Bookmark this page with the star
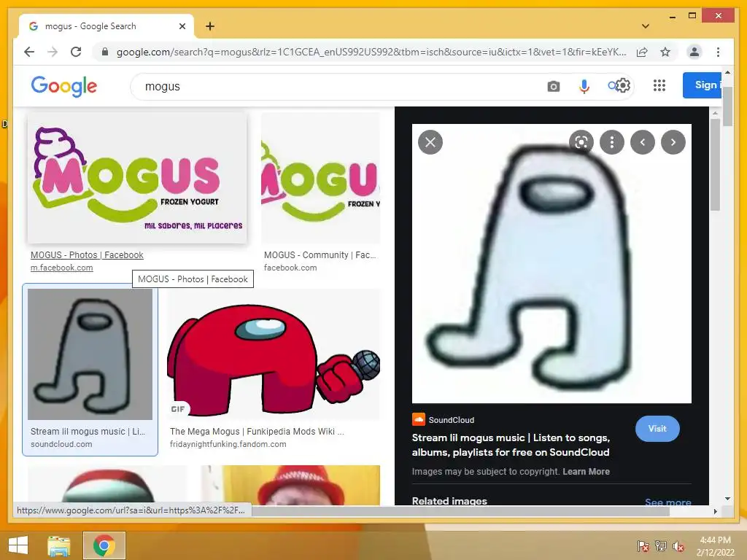This screenshot has width=747, height=560. pyautogui.click(x=665, y=52)
